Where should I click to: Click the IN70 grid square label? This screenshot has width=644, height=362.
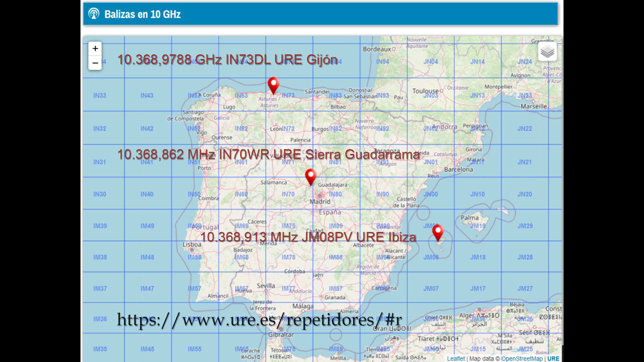(x=288, y=194)
